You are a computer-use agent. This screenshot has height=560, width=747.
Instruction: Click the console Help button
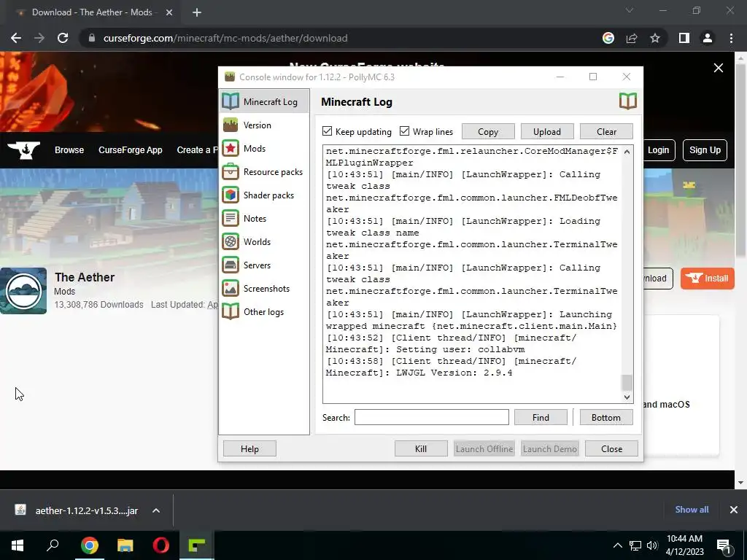point(249,448)
